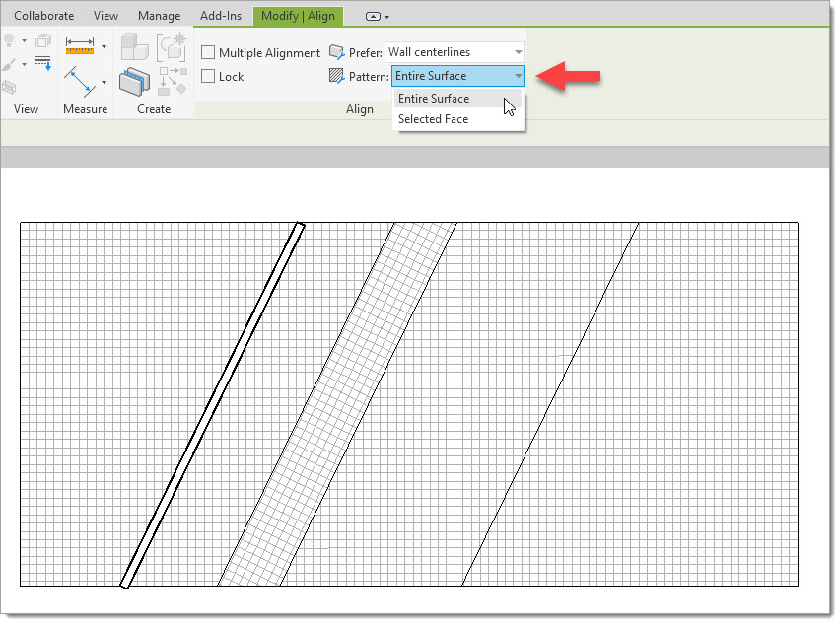Open the View ribbon tab
The height and width of the screenshot is (624, 840).
click(x=105, y=16)
